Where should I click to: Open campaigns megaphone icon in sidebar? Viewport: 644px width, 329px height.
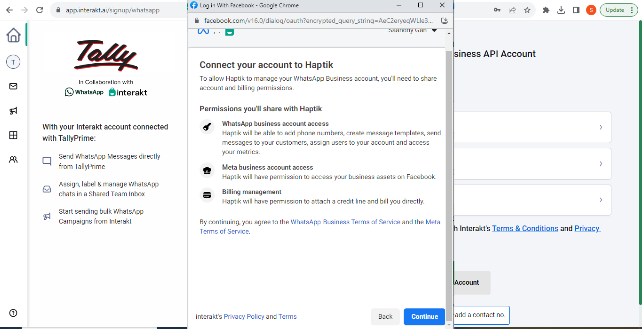[13, 111]
